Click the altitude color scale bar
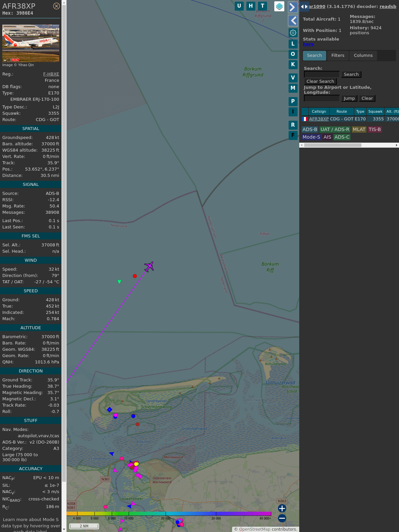The width and height of the screenshot is (399, 532). point(169,514)
